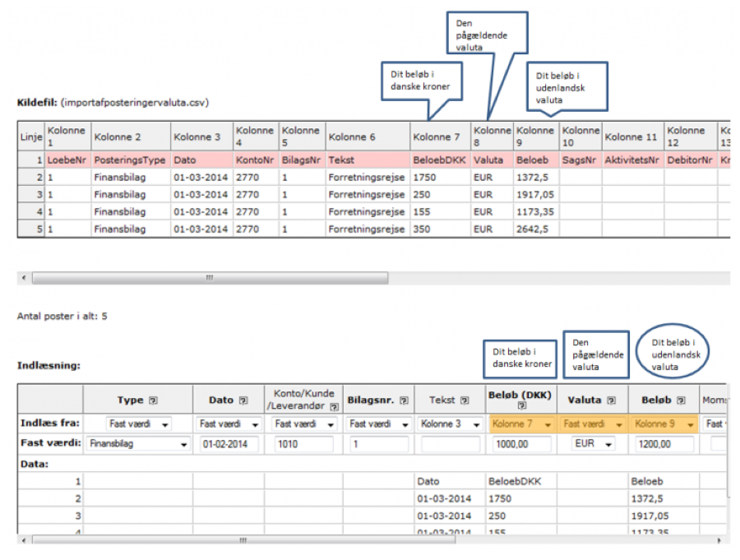Click the 01-02-2014 date field
Screen dimensions: 740x560
tap(228, 445)
